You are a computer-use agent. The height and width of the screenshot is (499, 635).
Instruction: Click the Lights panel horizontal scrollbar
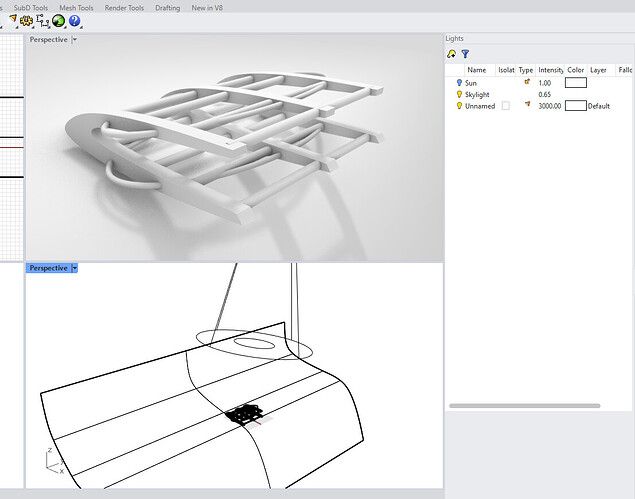pos(524,405)
